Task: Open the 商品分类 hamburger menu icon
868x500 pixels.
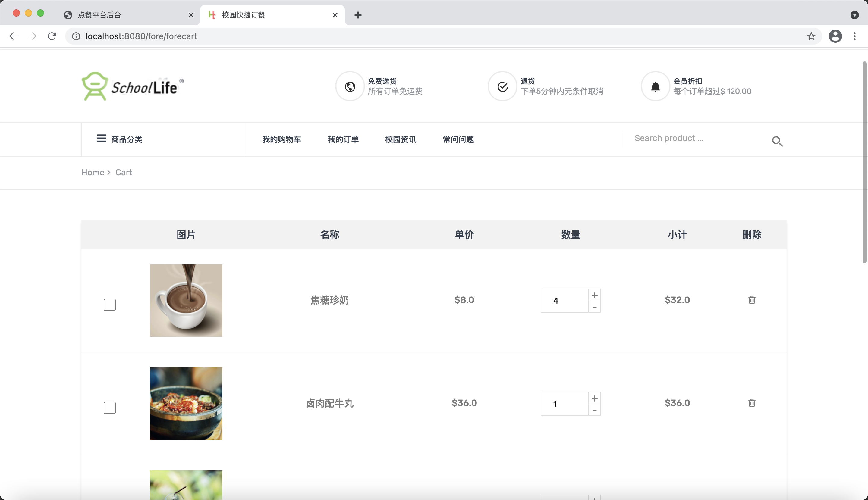Action: [x=101, y=138]
